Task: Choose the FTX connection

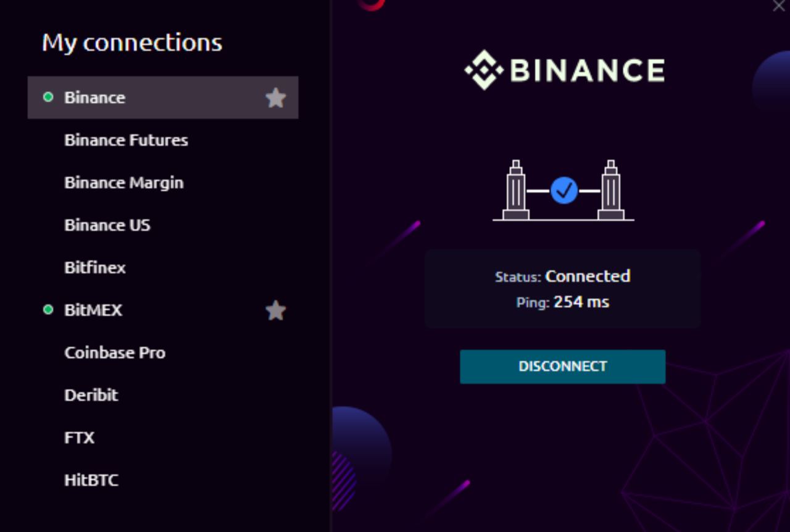Action: [x=80, y=438]
